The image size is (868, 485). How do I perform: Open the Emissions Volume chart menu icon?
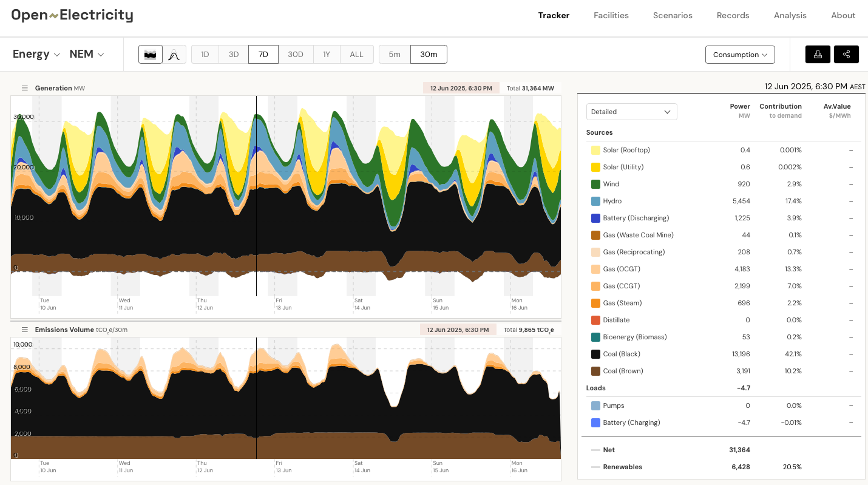click(x=25, y=330)
